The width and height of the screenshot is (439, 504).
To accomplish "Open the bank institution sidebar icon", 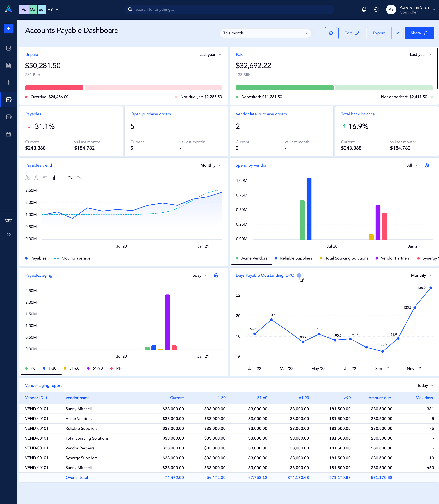I will tap(9, 134).
